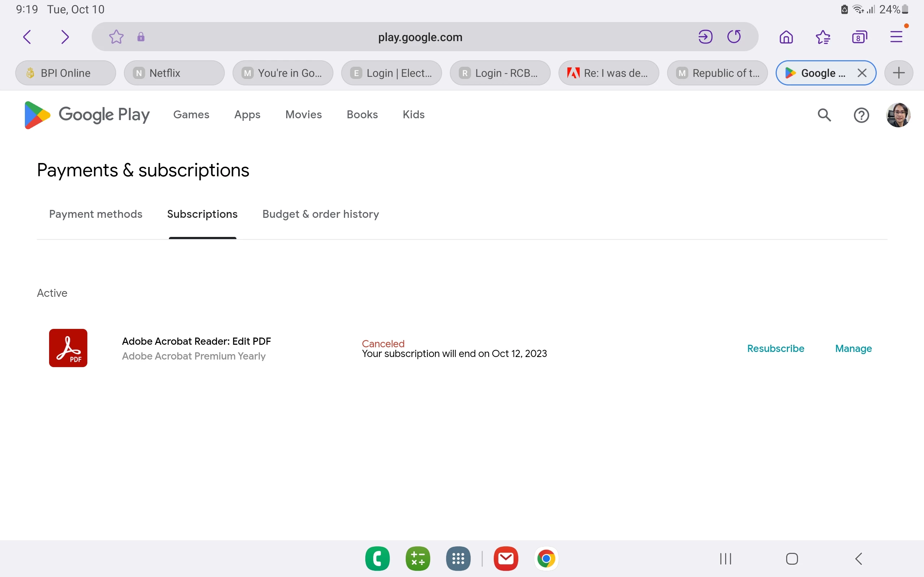Open the bookmarks list star icon

pyautogui.click(x=823, y=37)
